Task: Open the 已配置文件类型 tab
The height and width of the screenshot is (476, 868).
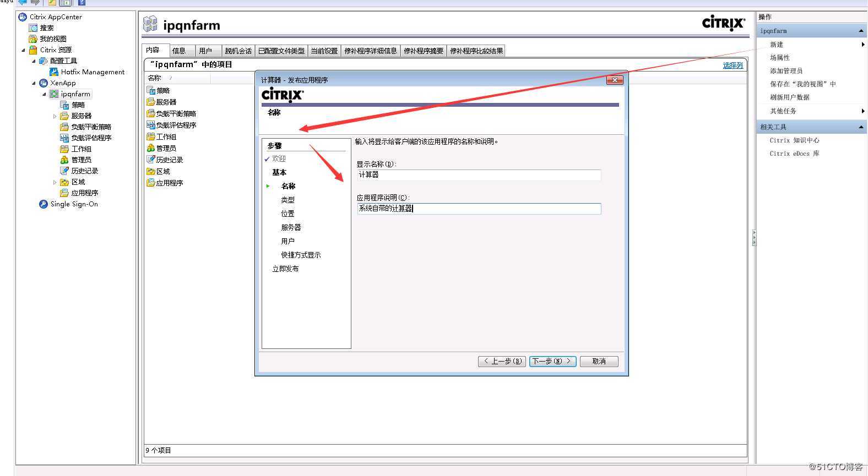Action: point(281,51)
